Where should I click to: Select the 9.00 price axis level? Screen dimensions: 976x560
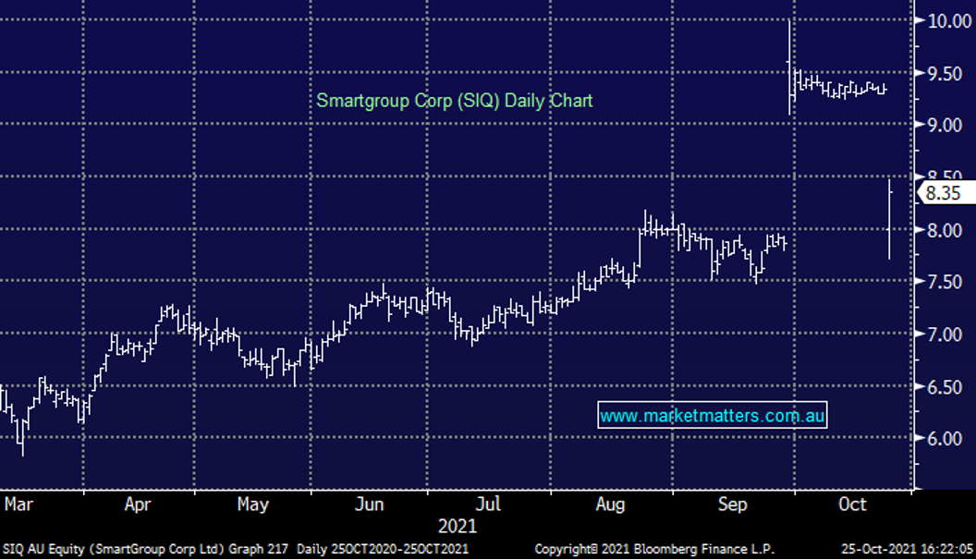tap(946, 125)
